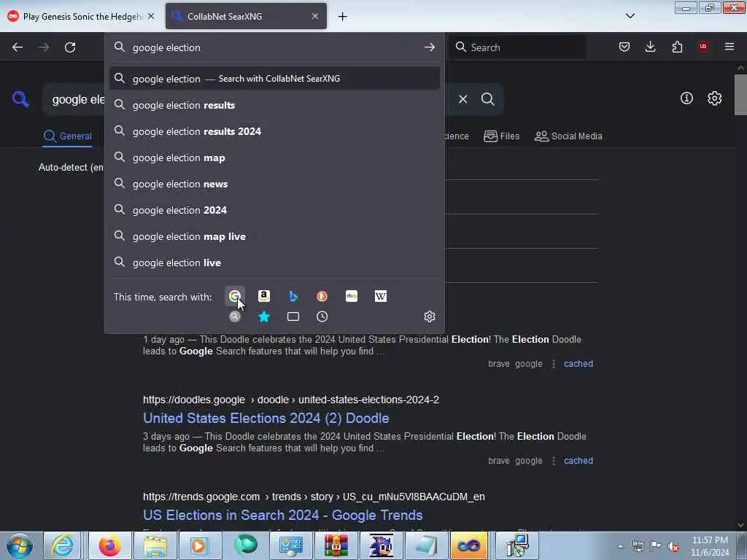Open the Firefox application menu
The width and height of the screenshot is (747, 560).
729,47
